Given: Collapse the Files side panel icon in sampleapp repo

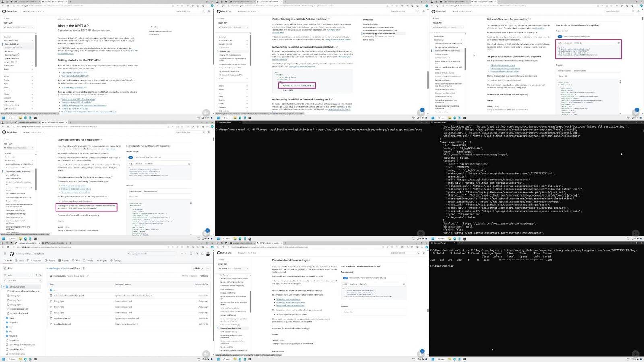Looking at the screenshot, I should [x=5, y=268].
